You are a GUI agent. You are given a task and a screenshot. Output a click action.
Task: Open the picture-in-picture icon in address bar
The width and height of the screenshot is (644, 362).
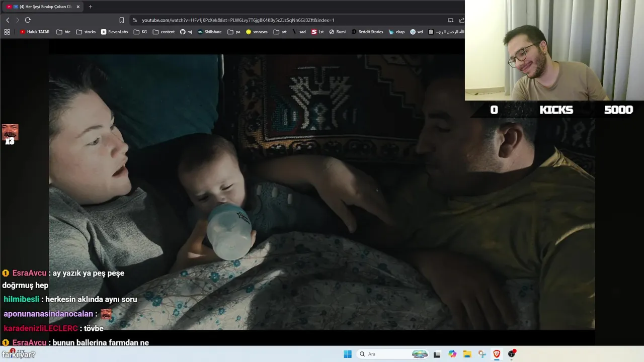[x=450, y=20]
